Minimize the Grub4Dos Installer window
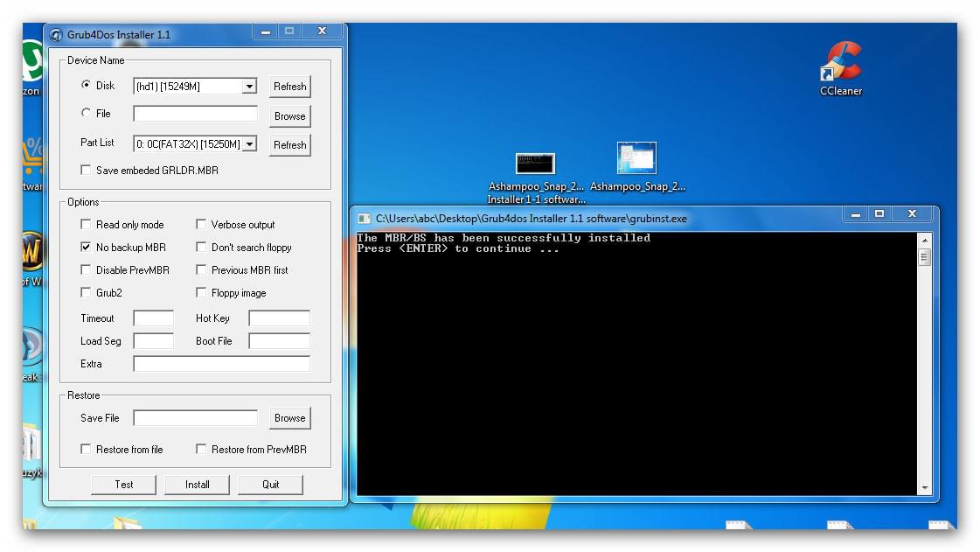Viewport: 980px width, 552px height. coord(266,31)
